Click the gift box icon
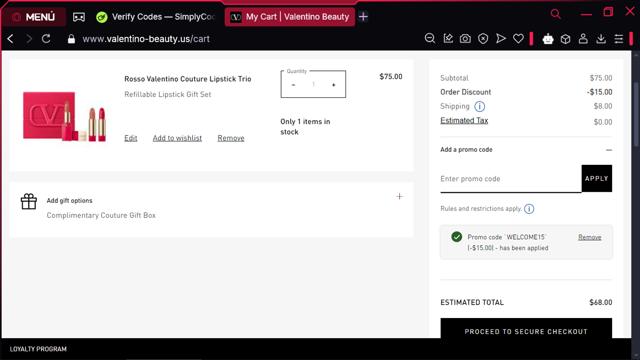 29,201
